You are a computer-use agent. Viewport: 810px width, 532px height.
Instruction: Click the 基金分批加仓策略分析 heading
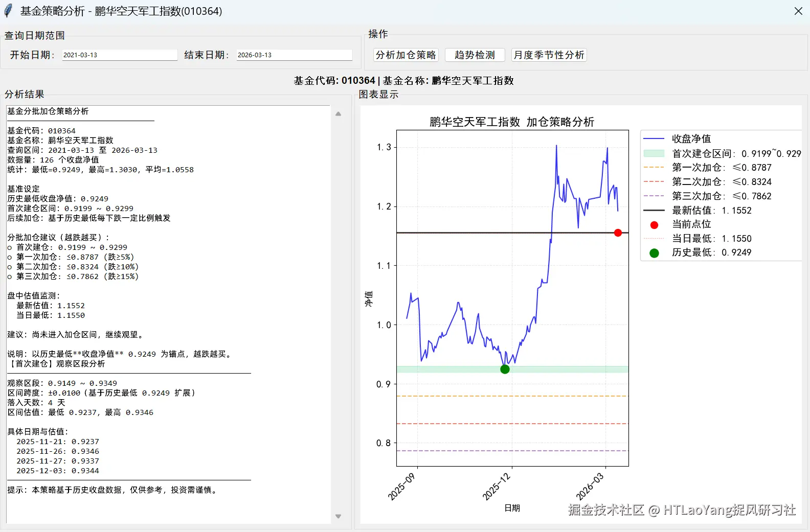point(48,111)
